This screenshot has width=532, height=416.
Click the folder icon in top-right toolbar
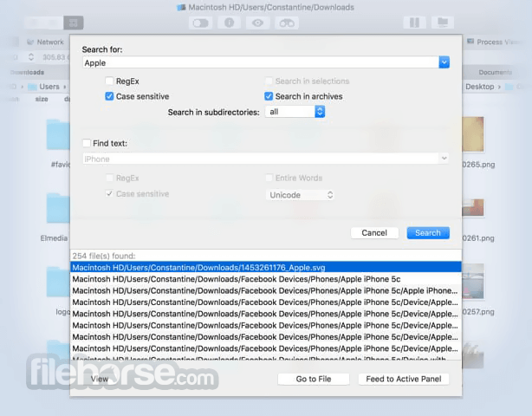tap(443, 23)
